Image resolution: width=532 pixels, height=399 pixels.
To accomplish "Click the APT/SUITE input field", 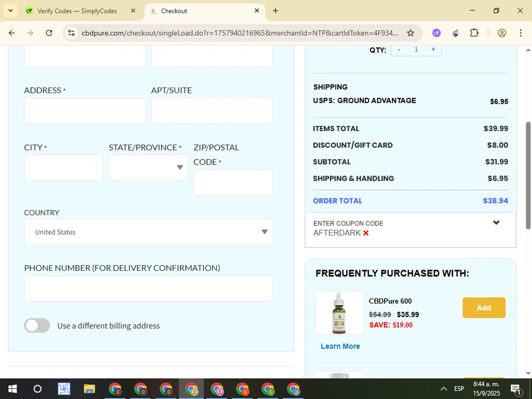I will 212,111.
